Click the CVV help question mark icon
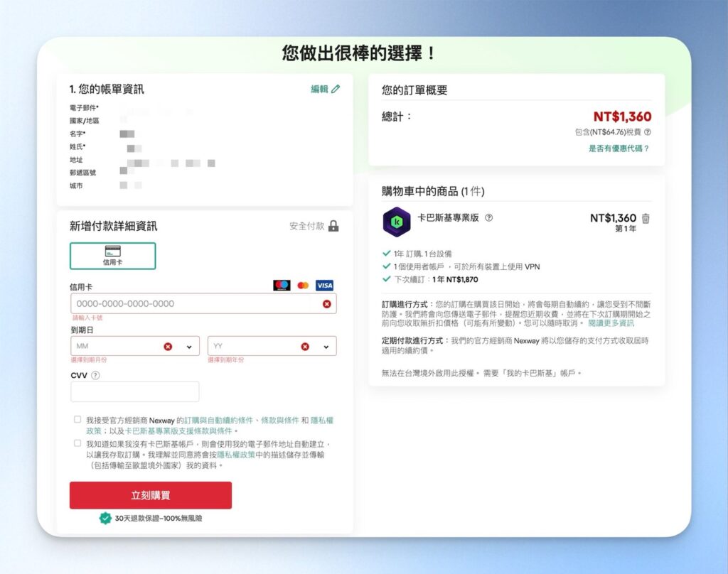This screenshot has height=574, width=728. click(x=95, y=375)
